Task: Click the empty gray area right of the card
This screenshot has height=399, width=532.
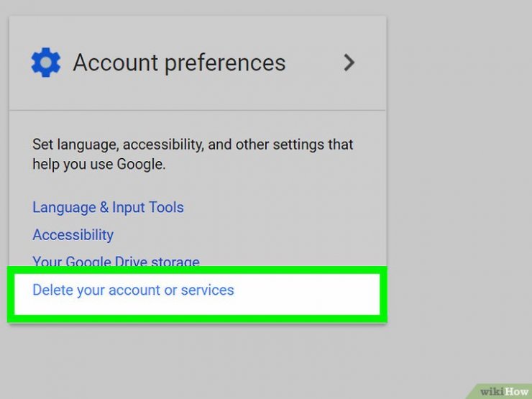Action: (460, 180)
